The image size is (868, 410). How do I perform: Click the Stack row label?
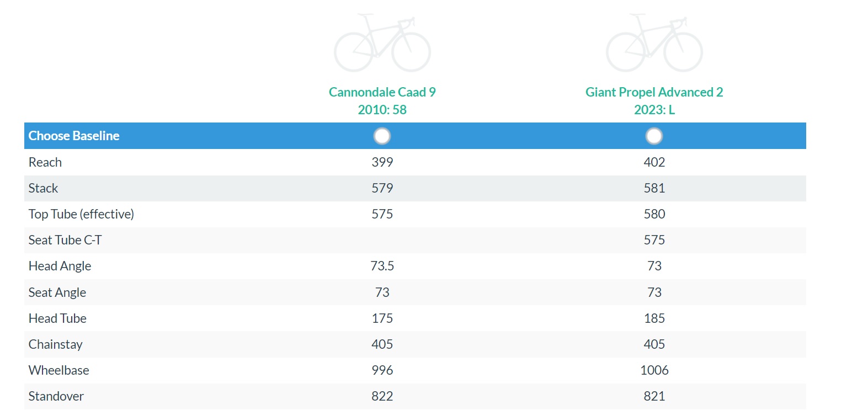43,188
